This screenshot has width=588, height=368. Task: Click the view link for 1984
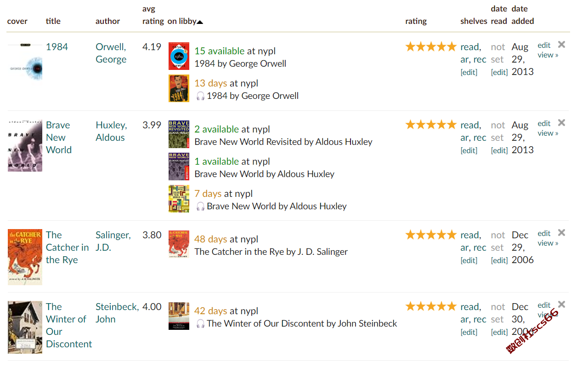(x=548, y=55)
